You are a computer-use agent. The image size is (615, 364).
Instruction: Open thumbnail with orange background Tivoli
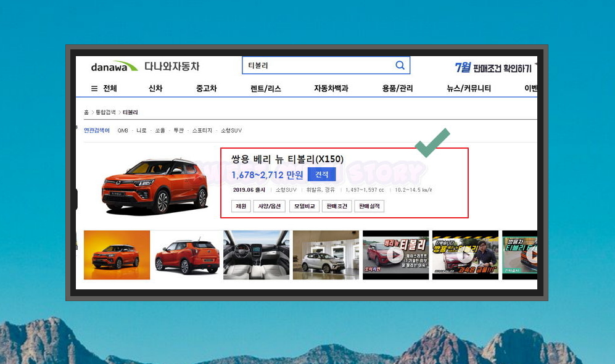117,255
